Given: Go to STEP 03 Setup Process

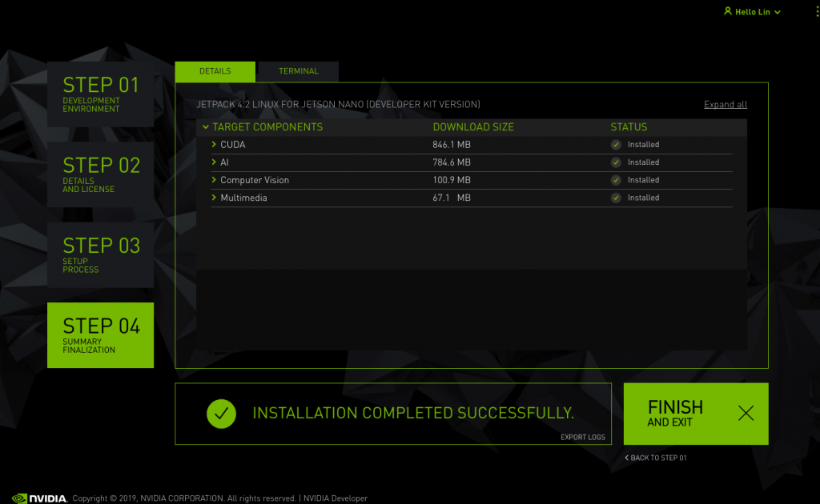Looking at the screenshot, I should 100,255.
